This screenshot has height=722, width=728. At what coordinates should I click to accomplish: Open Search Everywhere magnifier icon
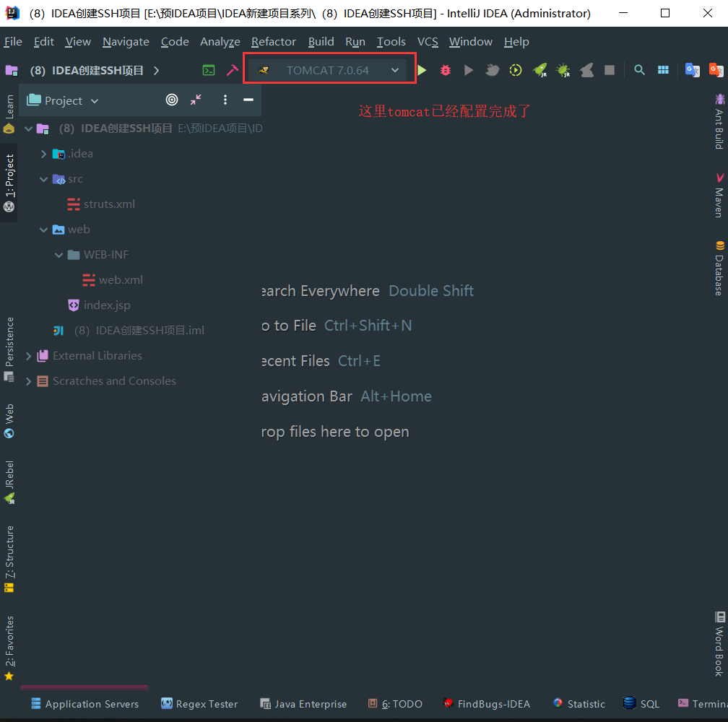[639, 70]
